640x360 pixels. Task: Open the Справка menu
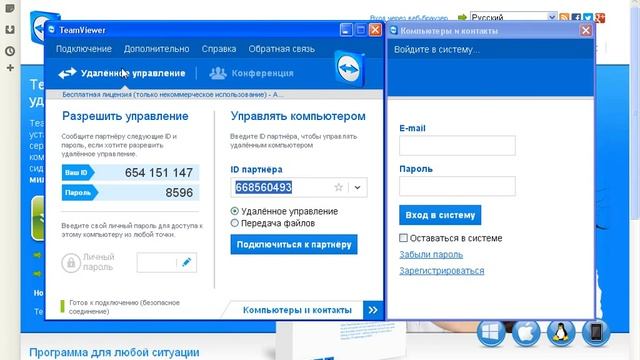click(219, 49)
